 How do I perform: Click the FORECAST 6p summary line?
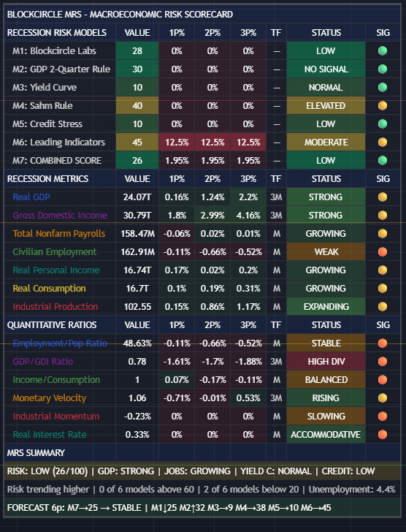point(202,508)
